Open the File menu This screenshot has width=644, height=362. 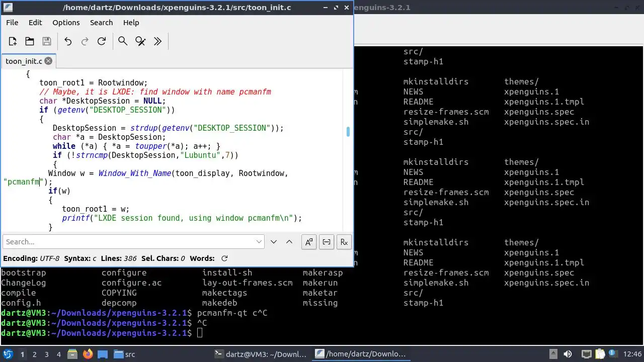12,23
